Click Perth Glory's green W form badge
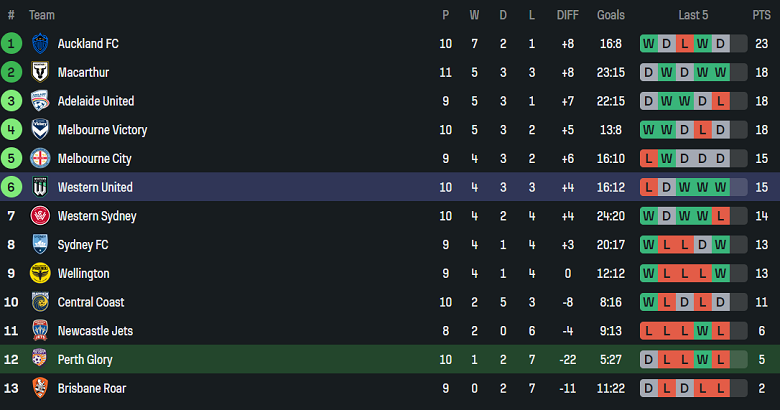780x410 pixels. 702,359
